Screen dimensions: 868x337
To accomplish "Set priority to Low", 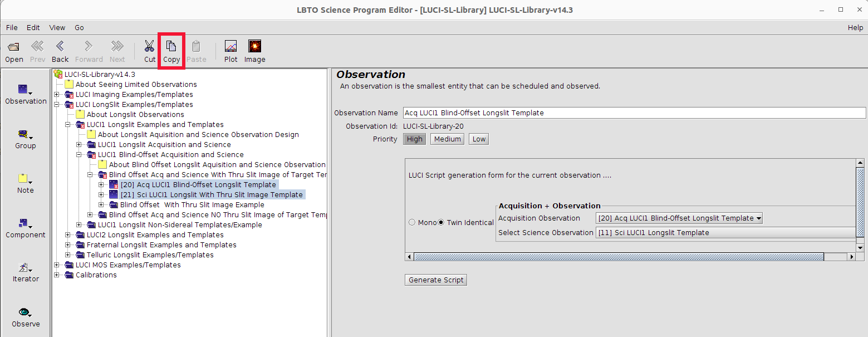I will pyautogui.click(x=479, y=139).
